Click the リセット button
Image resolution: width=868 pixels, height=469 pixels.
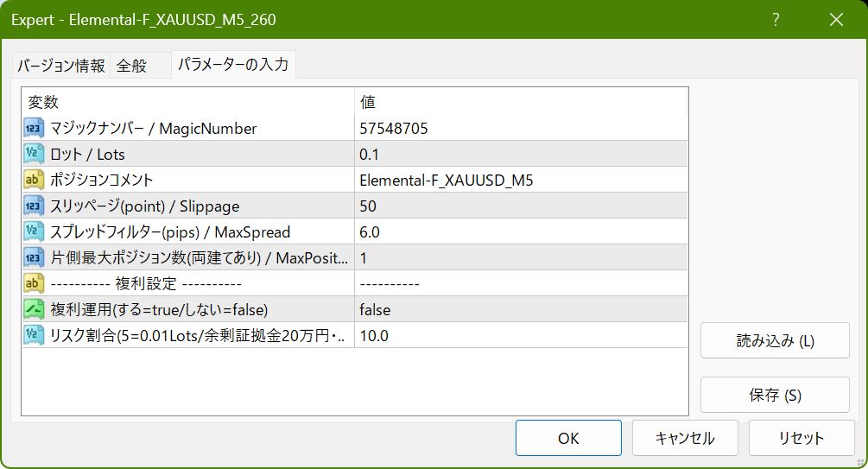[801, 438]
